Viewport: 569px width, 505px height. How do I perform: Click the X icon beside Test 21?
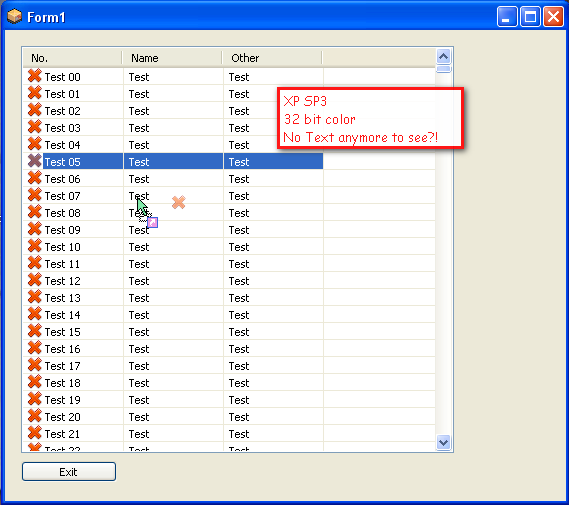[x=34, y=433]
